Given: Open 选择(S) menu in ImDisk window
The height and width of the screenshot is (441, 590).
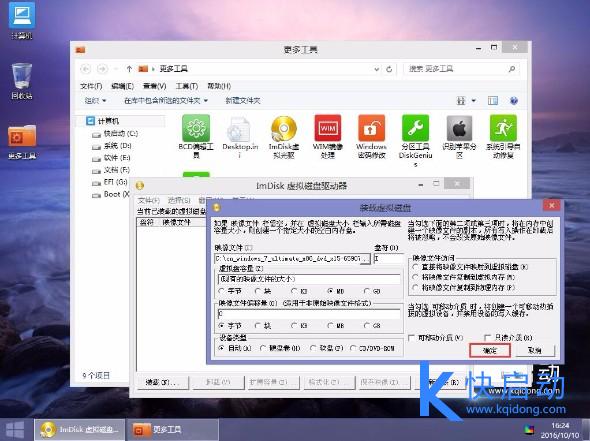Looking at the screenshot, I should click(x=179, y=200).
